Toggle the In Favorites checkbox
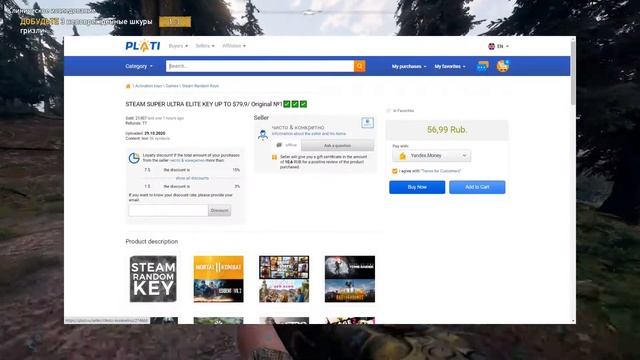The width and height of the screenshot is (640, 360). click(x=388, y=111)
